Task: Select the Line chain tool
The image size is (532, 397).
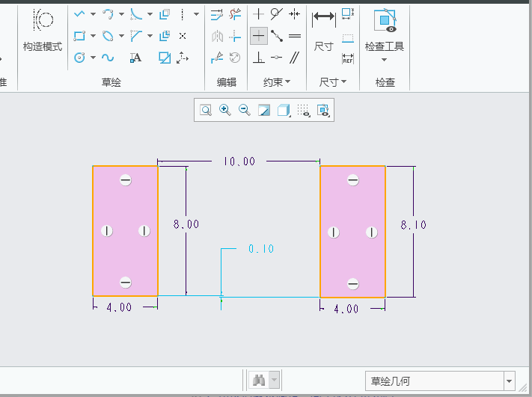Action: click(x=79, y=14)
